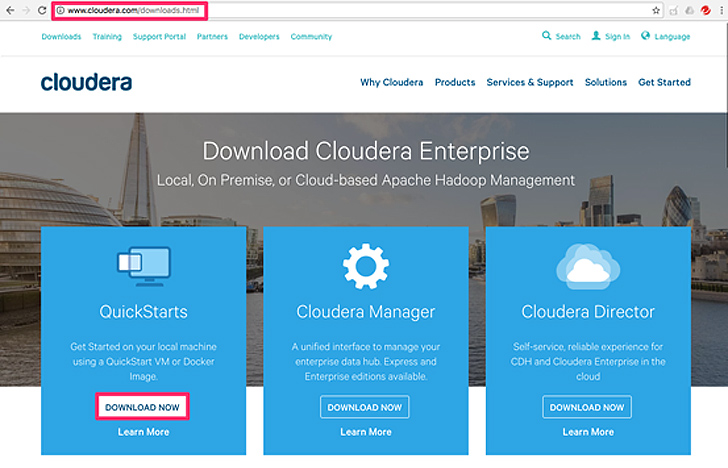The height and width of the screenshot is (468, 728).
Task: Click Download Now under Cloudera Manager
Action: click(x=364, y=407)
